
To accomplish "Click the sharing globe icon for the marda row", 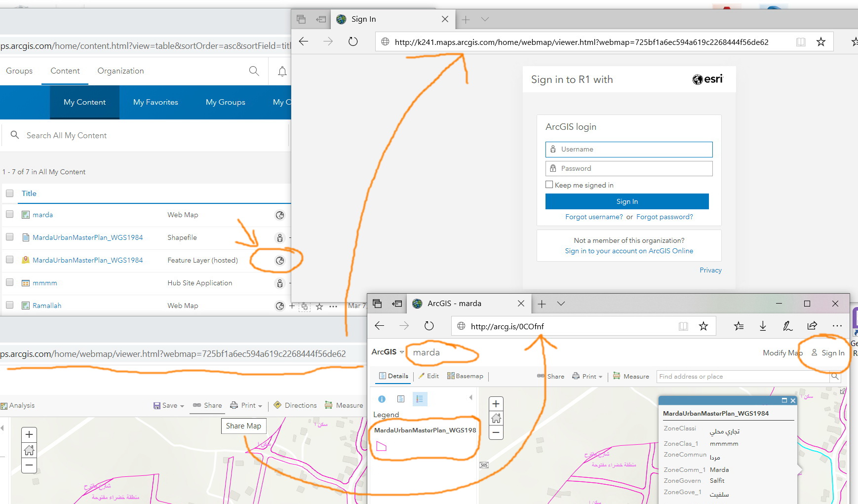I will 280,215.
